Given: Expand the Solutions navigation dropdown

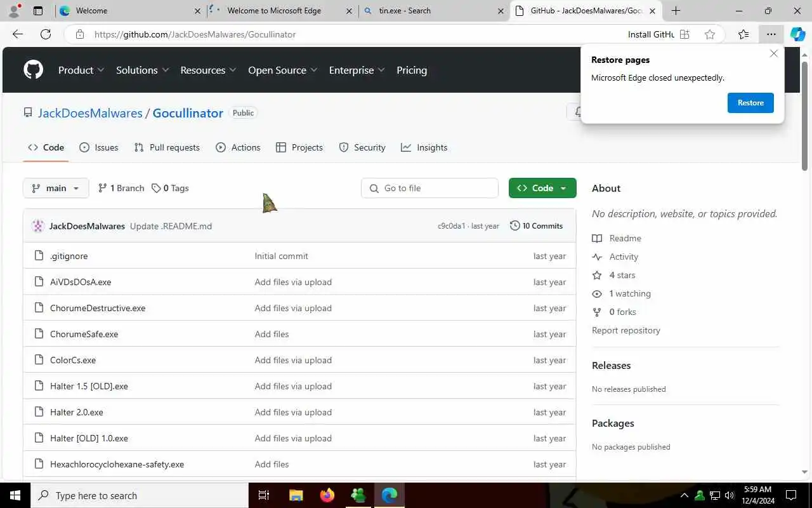Looking at the screenshot, I should coord(143,70).
